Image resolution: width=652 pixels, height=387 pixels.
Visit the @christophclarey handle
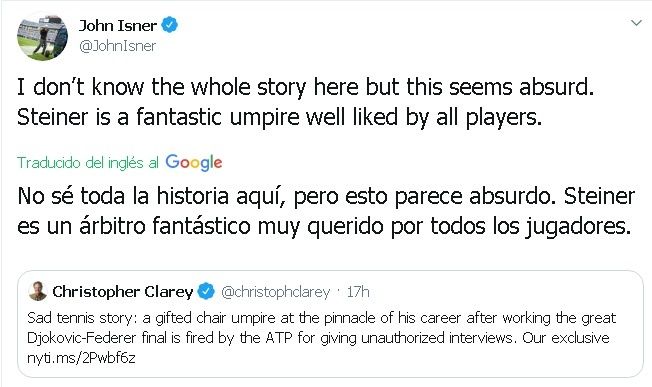point(275,292)
